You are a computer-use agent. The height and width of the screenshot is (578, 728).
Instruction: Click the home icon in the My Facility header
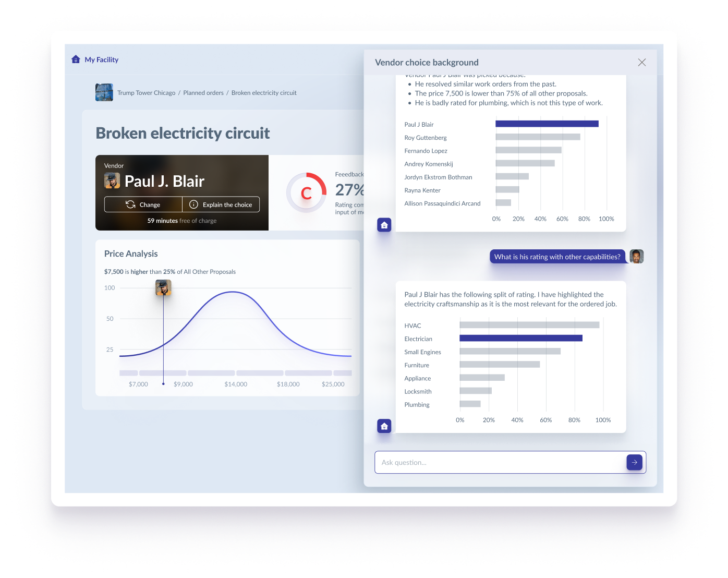pyautogui.click(x=76, y=59)
